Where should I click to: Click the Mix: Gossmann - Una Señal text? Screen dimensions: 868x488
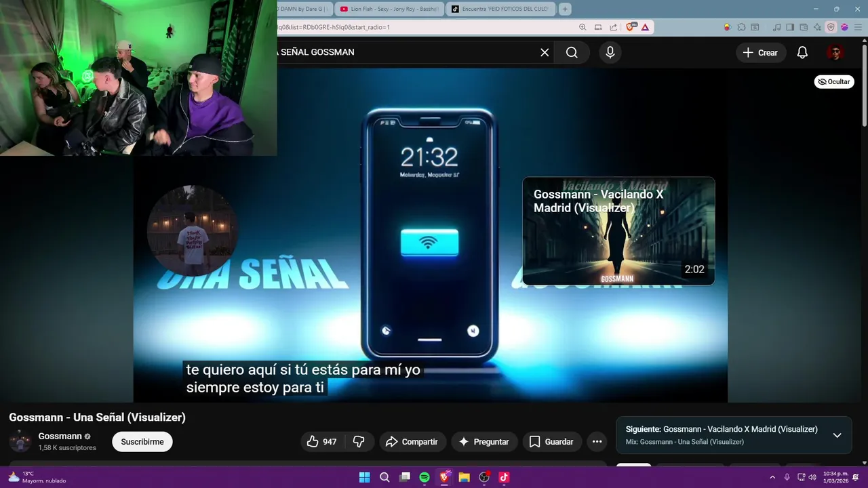pyautogui.click(x=685, y=442)
